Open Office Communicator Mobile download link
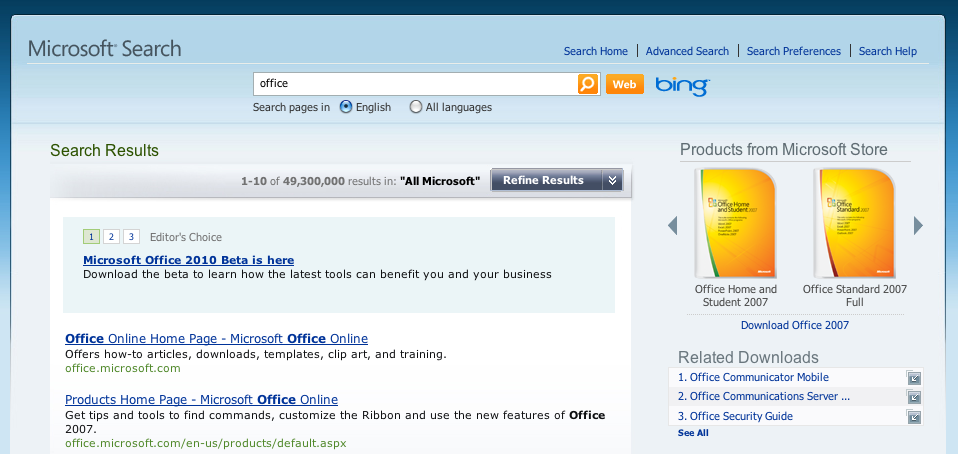This screenshot has height=454, width=958. pos(753,377)
